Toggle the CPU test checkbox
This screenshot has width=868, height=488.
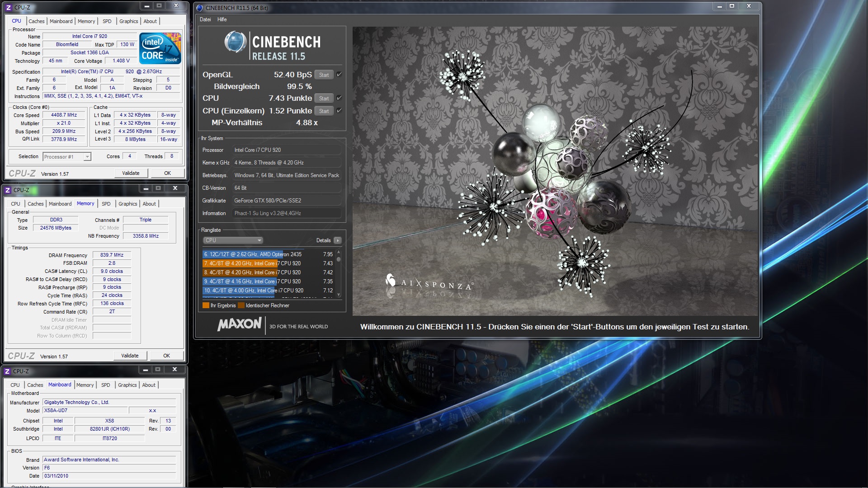(339, 98)
